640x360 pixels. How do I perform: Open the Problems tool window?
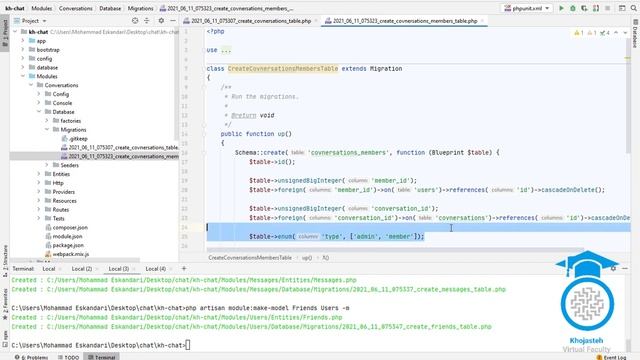31,357
